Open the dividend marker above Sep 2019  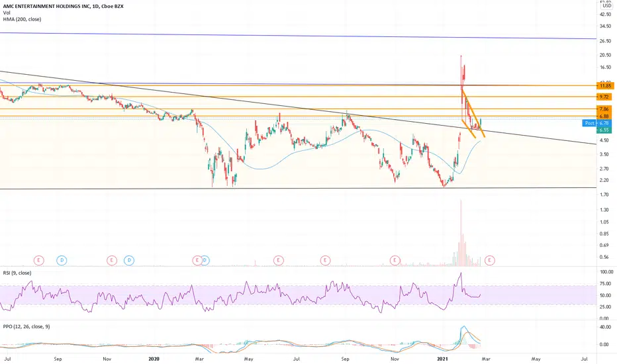(x=62, y=260)
